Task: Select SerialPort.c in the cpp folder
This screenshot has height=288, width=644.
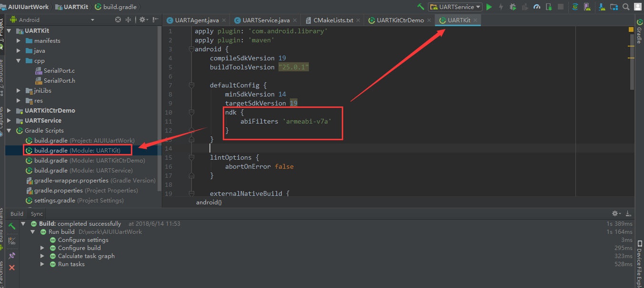Action: tap(59, 71)
